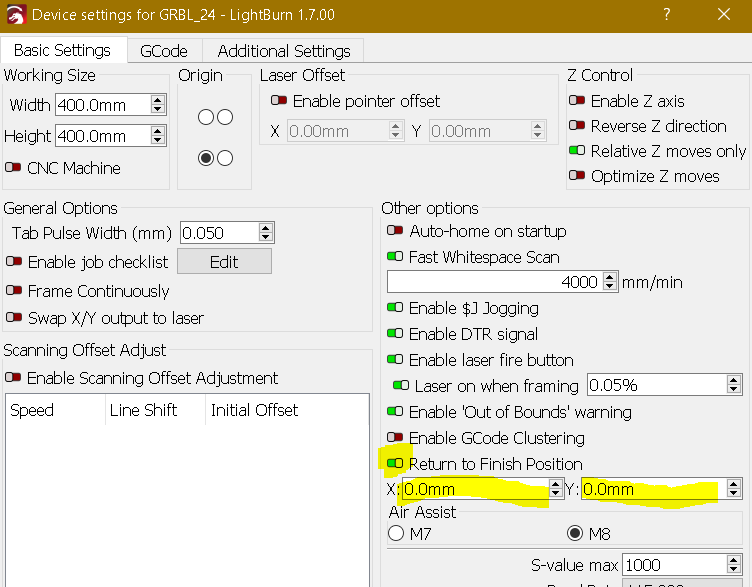Toggle Enable Z axis switch

pos(577,100)
